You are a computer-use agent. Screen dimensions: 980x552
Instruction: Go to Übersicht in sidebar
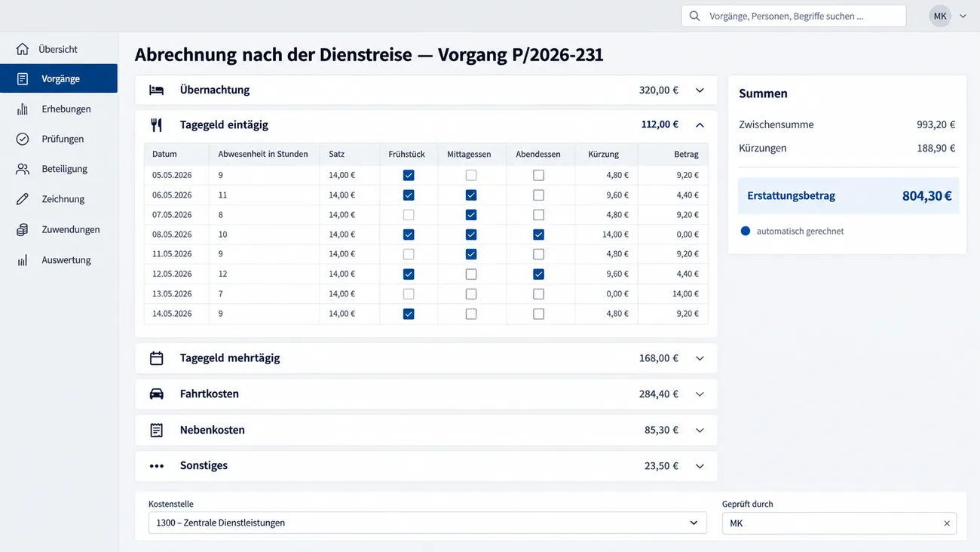coord(59,49)
